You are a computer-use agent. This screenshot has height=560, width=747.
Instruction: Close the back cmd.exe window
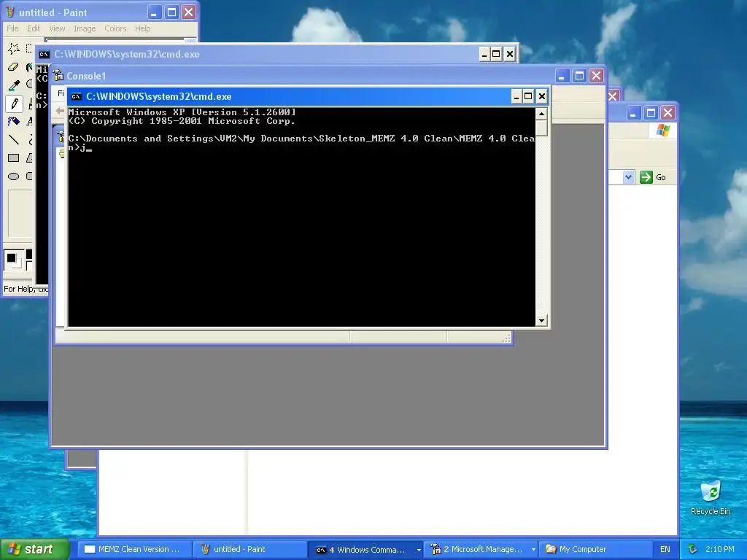click(x=510, y=54)
